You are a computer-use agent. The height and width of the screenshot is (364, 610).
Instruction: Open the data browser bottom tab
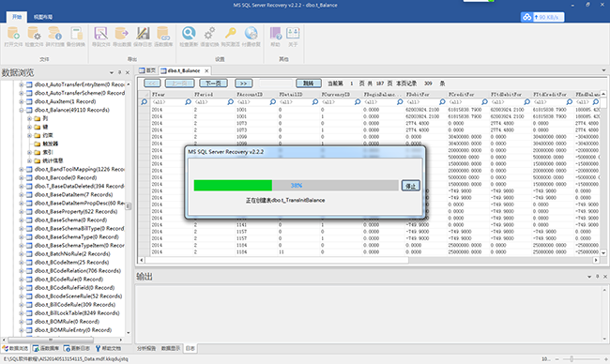click(15, 348)
